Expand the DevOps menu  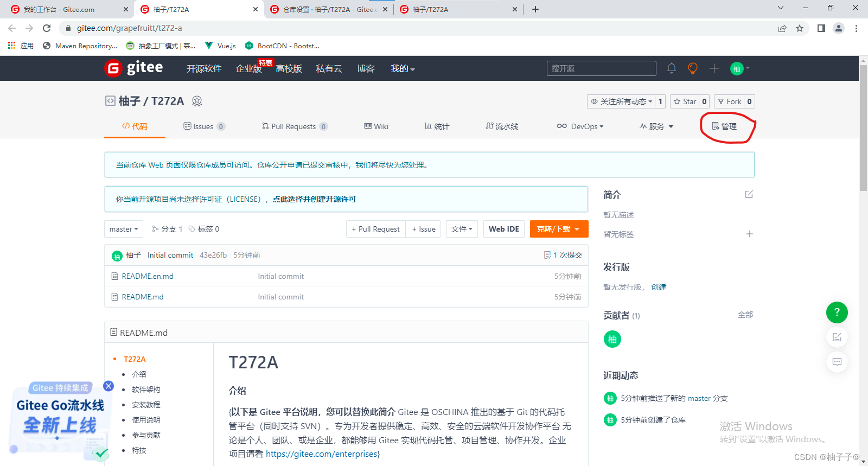pos(580,126)
